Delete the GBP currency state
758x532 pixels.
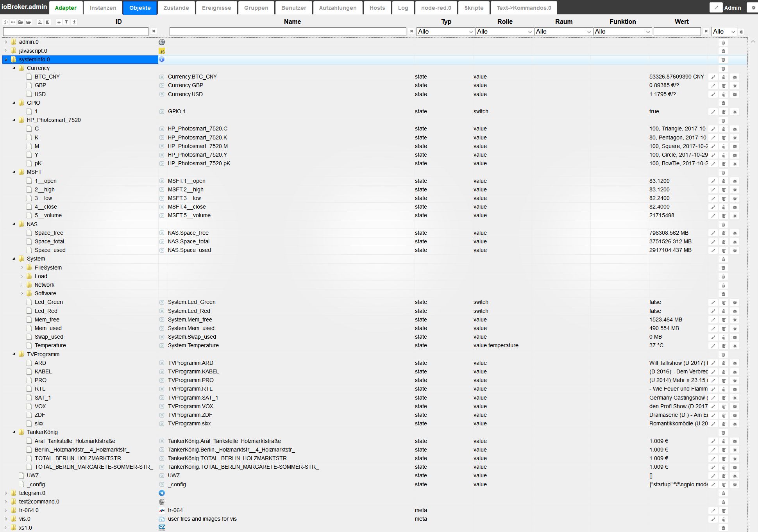pyautogui.click(x=723, y=86)
